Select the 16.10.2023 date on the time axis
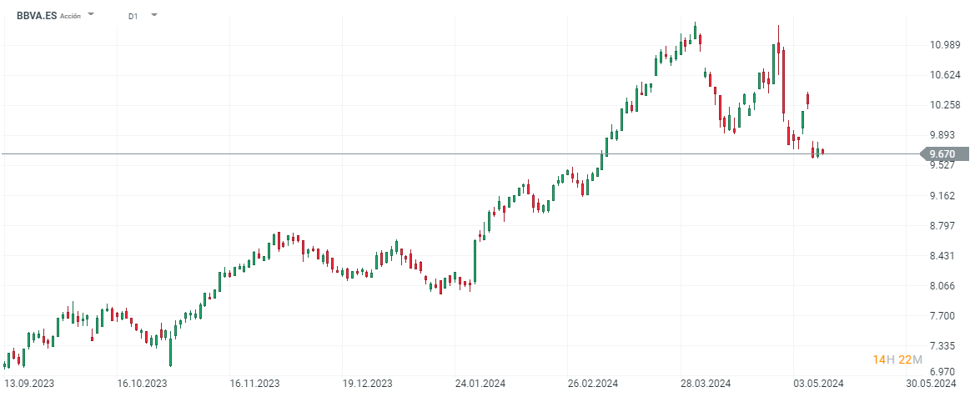This screenshot has width=980, height=397. pos(143,384)
